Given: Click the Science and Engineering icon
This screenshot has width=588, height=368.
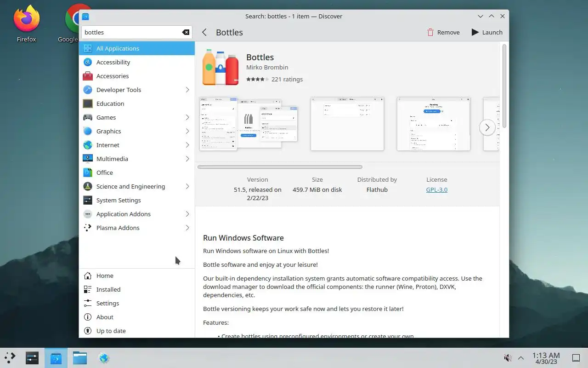Looking at the screenshot, I should (x=88, y=186).
